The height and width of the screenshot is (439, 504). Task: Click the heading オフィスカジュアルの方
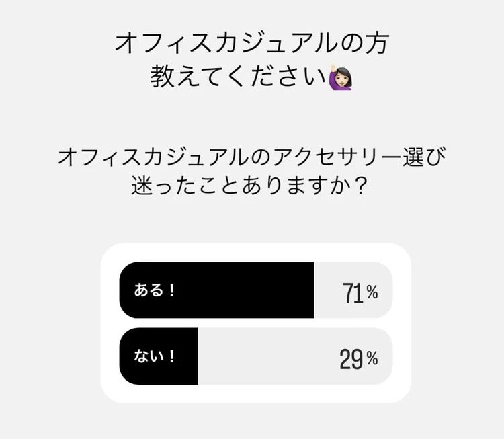252,43
